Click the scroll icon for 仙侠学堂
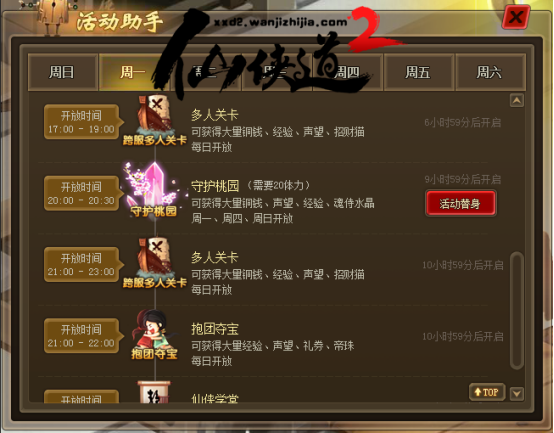The image size is (554, 433). [154, 392]
